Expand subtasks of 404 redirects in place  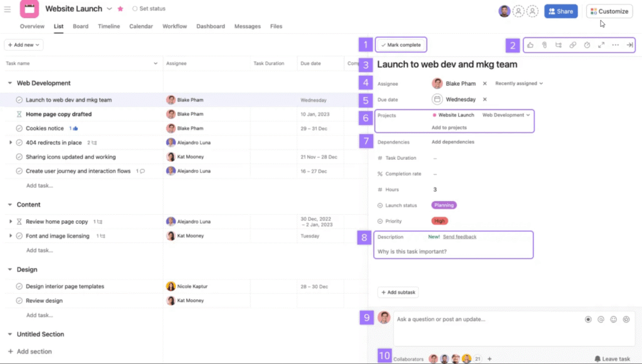[11, 143]
